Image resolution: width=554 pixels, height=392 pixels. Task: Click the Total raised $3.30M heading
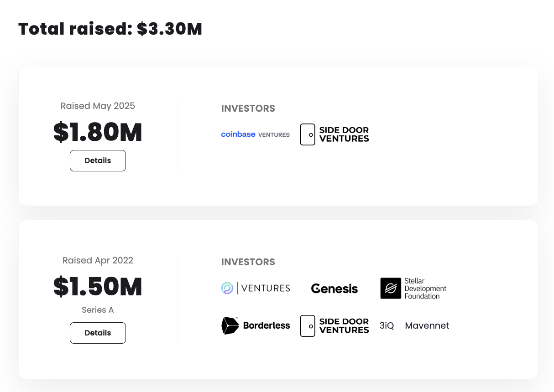click(110, 29)
